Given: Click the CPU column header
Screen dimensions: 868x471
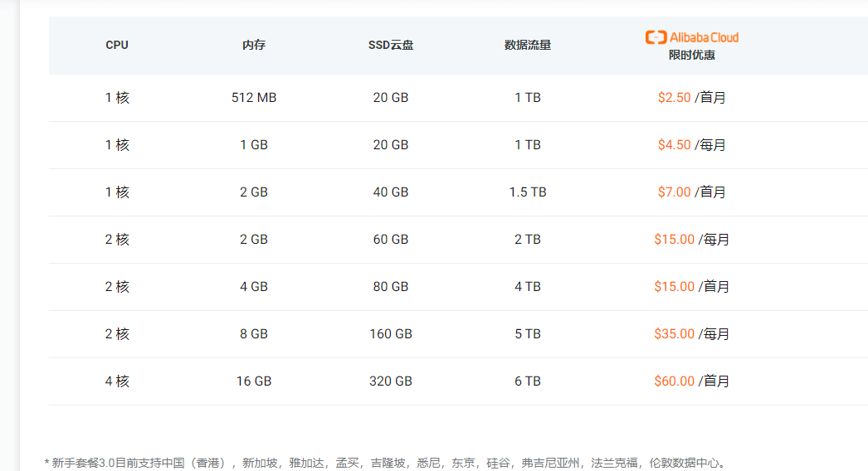Looking at the screenshot, I should (x=117, y=45).
